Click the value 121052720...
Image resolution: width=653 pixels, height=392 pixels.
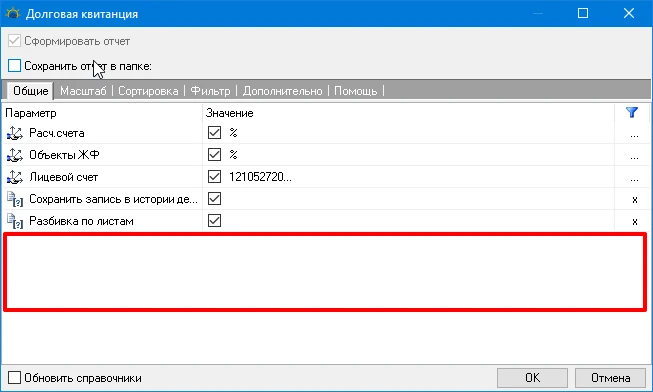(x=260, y=177)
